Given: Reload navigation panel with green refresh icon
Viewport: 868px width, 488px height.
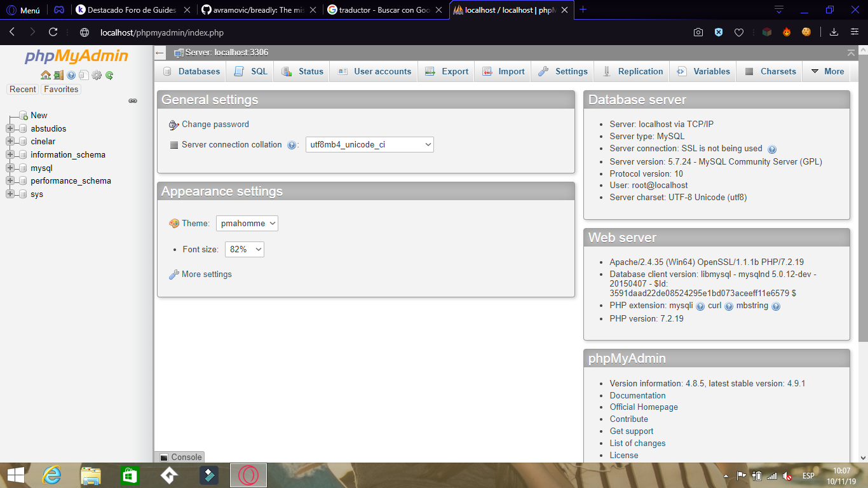Looking at the screenshot, I should point(109,75).
